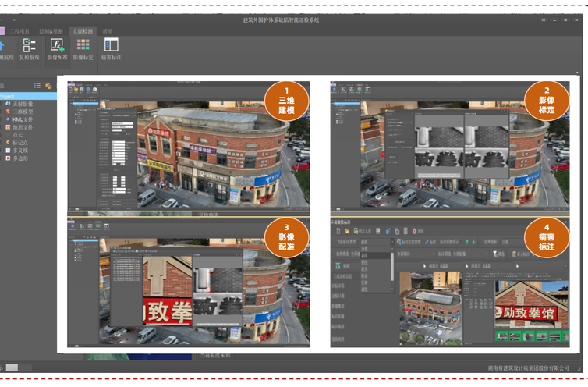Click globe icon in 三维建模 screenshot toolbar
The image size is (588, 387).
88,89
